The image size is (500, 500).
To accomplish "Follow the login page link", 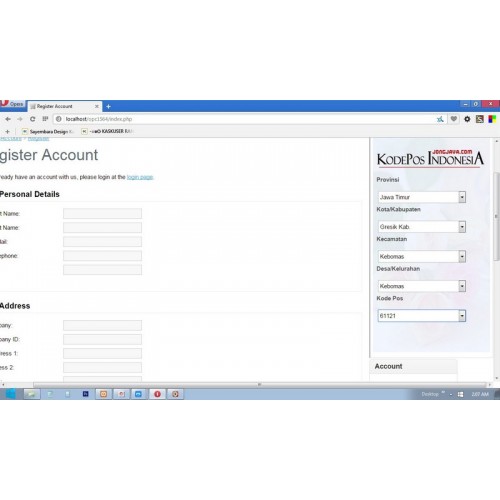I will click(140, 177).
